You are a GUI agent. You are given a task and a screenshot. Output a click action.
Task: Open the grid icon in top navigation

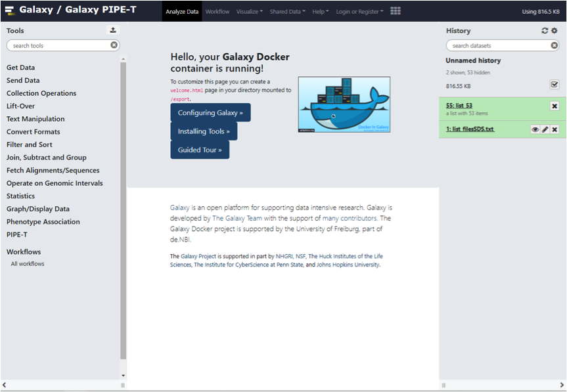(396, 11)
